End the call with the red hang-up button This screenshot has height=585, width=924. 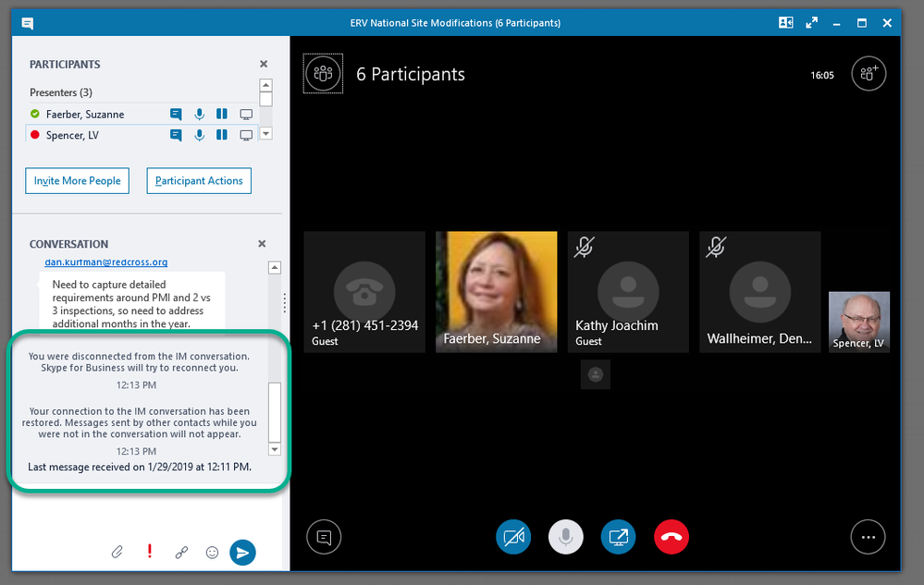(671, 537)
